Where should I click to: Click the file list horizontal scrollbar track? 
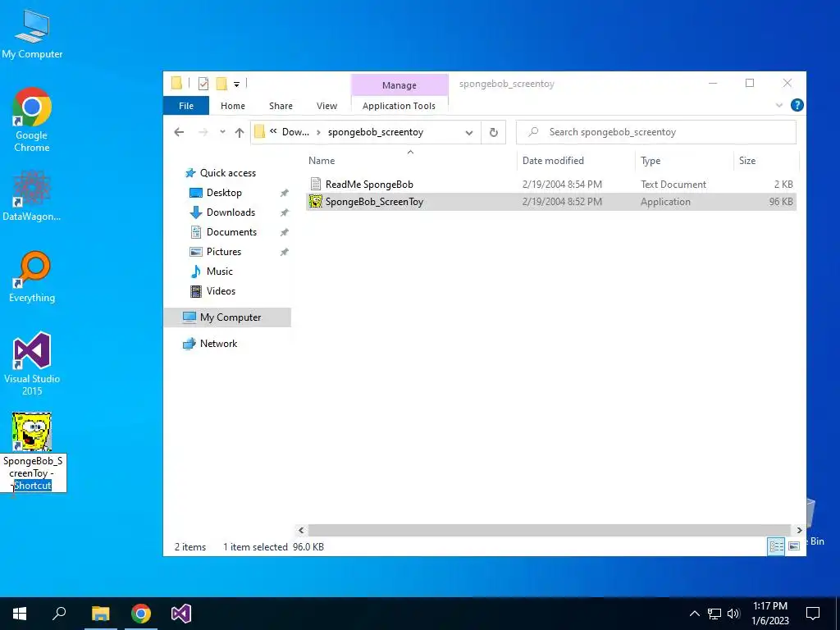(550, 531)
